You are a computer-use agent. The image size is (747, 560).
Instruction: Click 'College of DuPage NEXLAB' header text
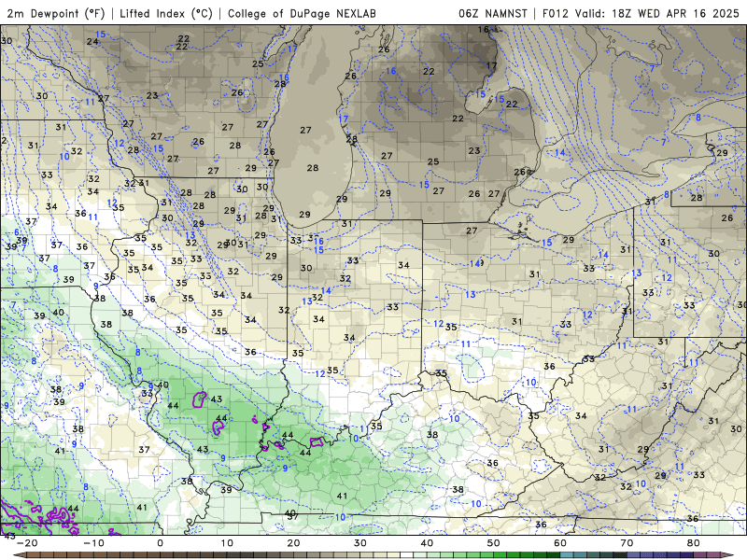[x=302, y=14]
